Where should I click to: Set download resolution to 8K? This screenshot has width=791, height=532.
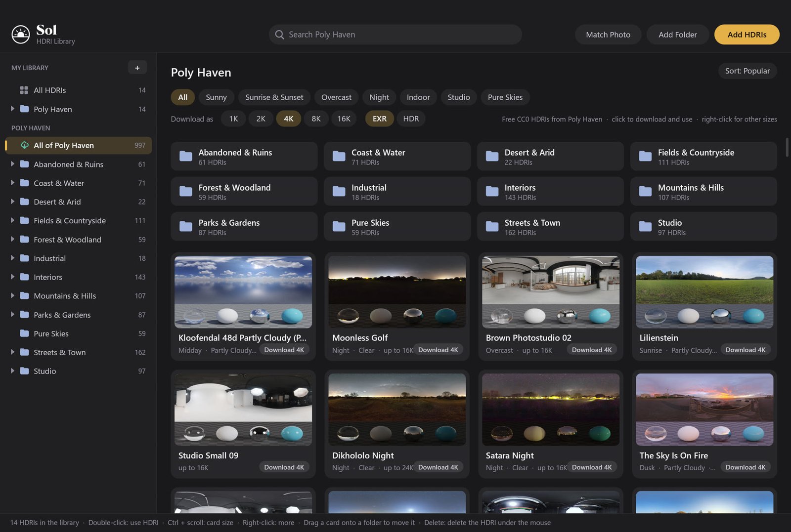[x=316, y=119]
